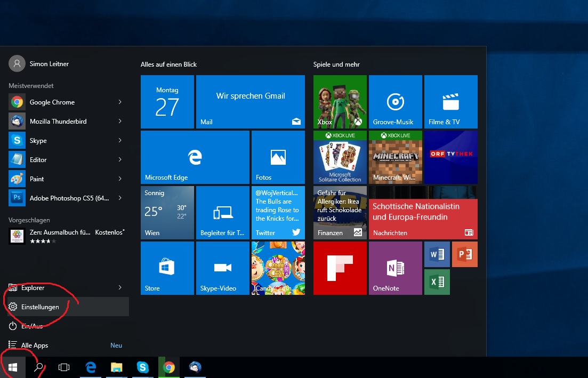Open the Microsoft Edge tile
This screenshot has width=588, height=378.
[195, 157]
